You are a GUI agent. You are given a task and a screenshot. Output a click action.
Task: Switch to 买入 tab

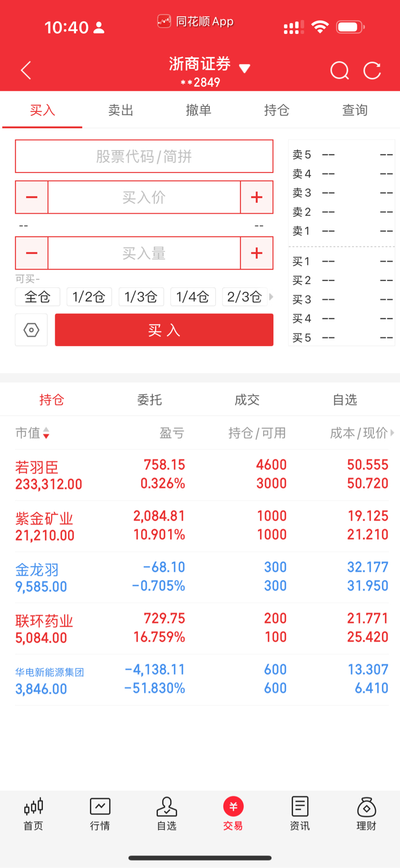(x=42, y=110)
